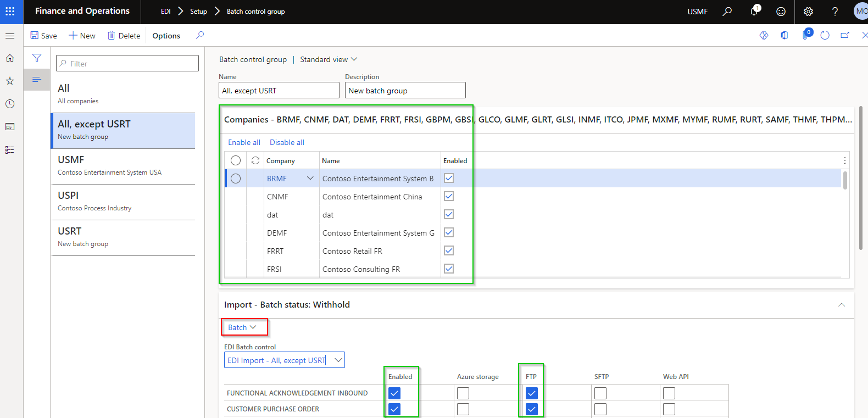
Task: Select USPI Contoso Process Industry entry
Action: (x=123, y=202)
